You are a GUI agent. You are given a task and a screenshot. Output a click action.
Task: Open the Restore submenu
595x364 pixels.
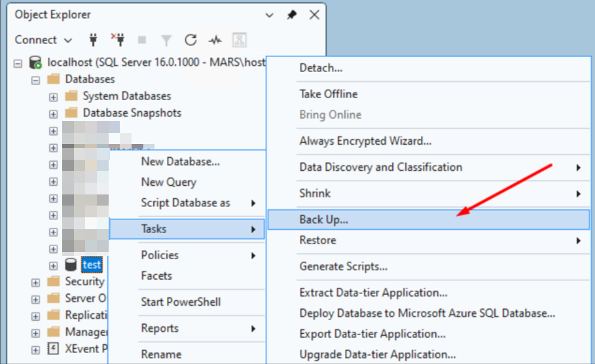pos(317,240)
